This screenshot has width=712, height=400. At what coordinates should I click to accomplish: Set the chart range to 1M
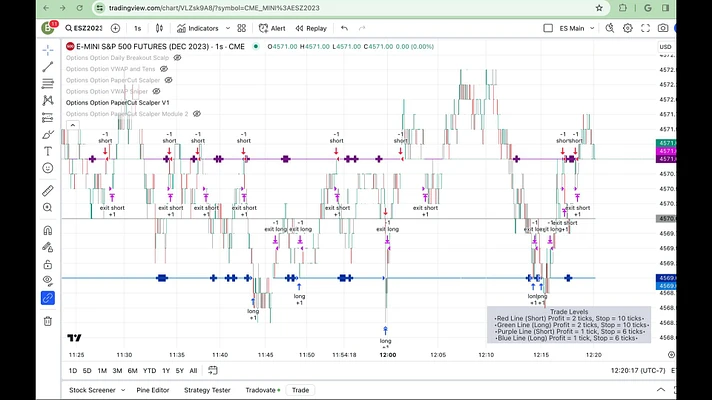point(102,370)
